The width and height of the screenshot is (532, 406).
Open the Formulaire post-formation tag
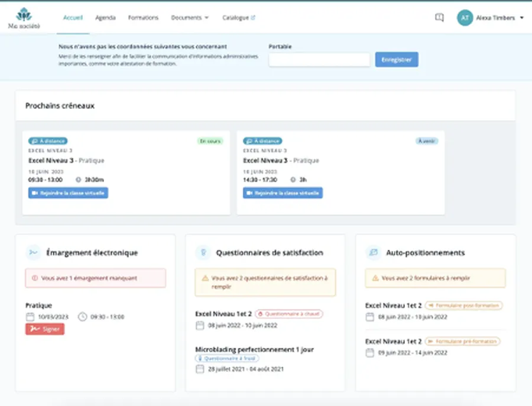click(x=464, y=305)
